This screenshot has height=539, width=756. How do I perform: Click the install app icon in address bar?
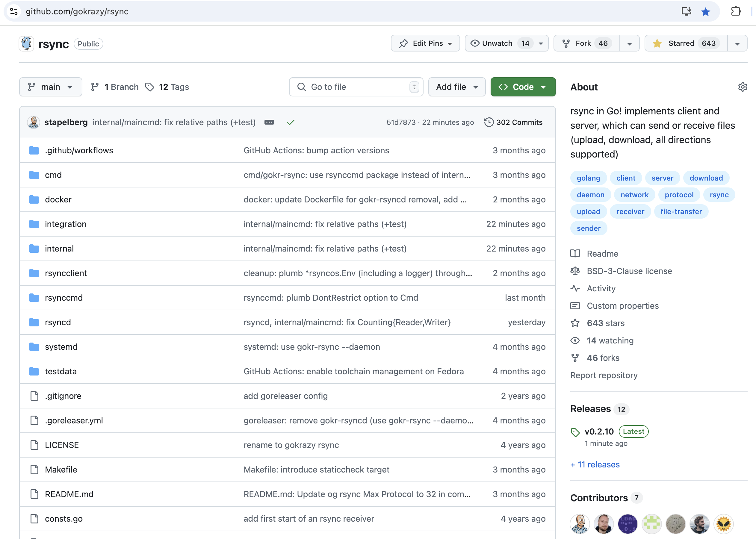click(x=686, y=11)
